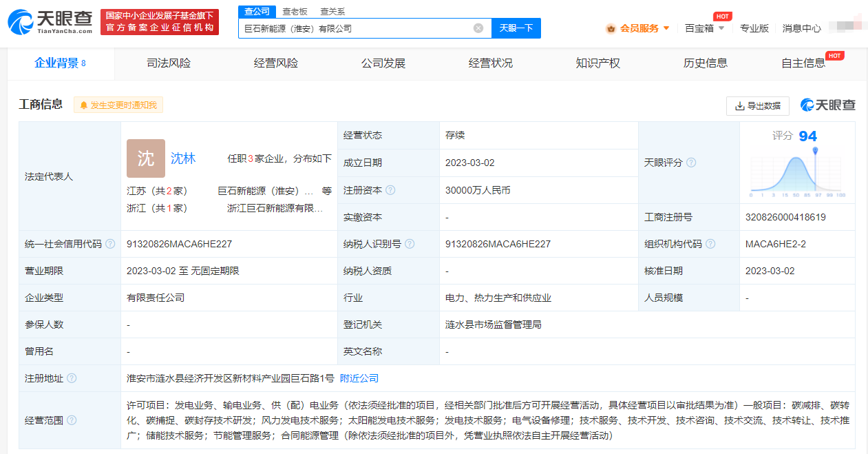The height and width of the screenshot is (454, 868).
Task: Select the 查关系 search tab
Action: coord(332,11)
